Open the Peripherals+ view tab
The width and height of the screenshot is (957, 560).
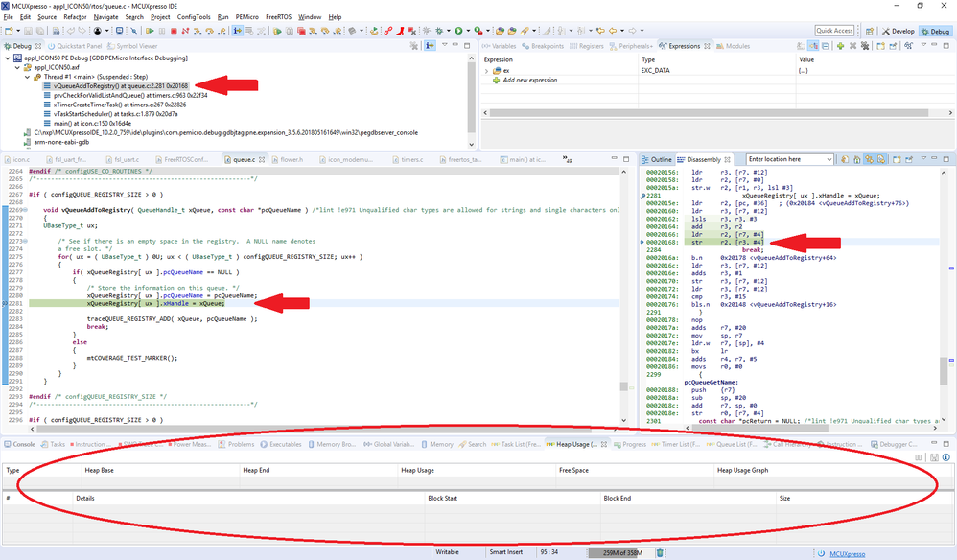tap(630, 46)
